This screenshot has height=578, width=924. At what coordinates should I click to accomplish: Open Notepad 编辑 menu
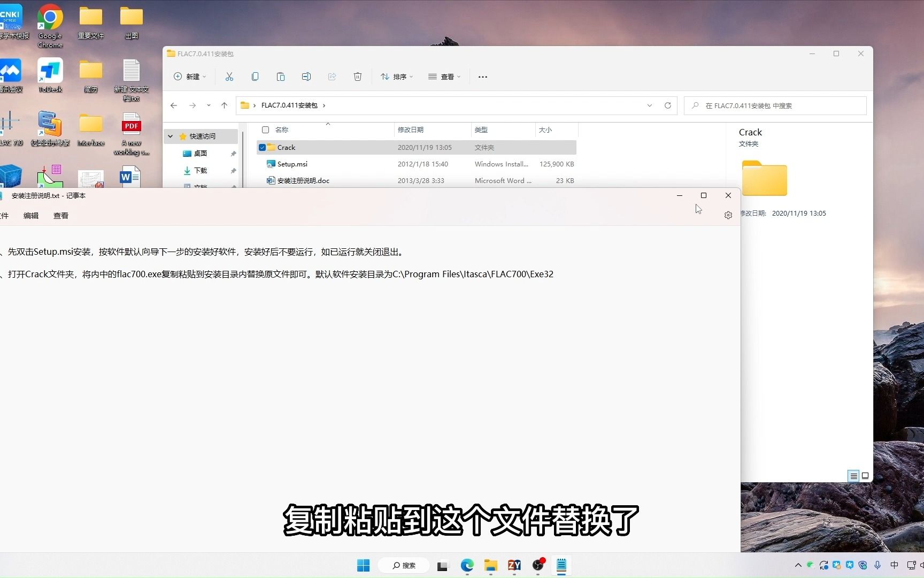(31, 216)
